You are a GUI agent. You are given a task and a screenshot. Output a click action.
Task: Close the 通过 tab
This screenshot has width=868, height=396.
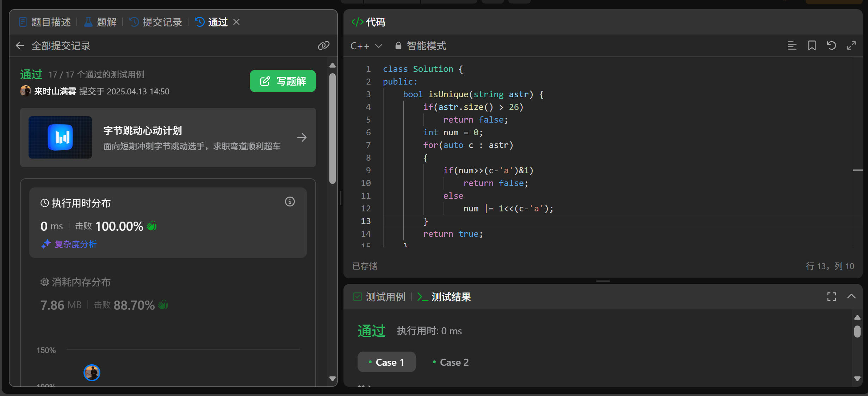pyautogui.click(x=236, y=22)
